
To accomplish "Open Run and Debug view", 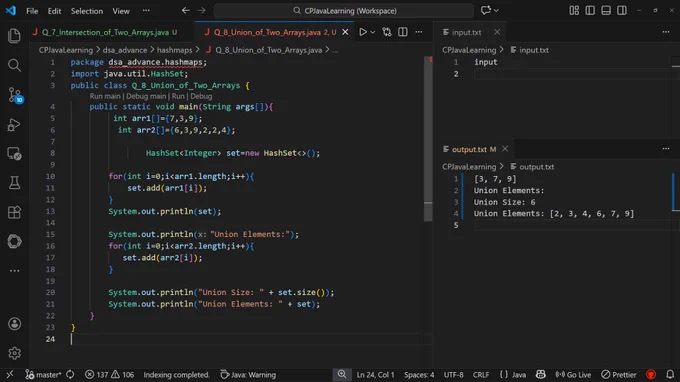I will pos(14,125).
